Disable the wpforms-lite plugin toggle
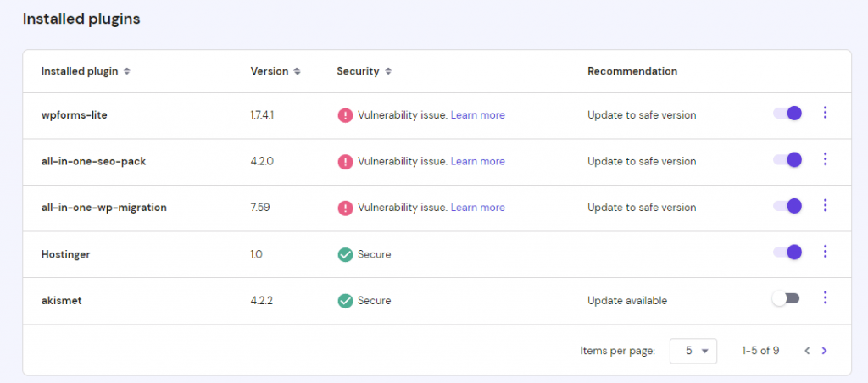The width and height of the screenshot is (868, 383). 787,114
